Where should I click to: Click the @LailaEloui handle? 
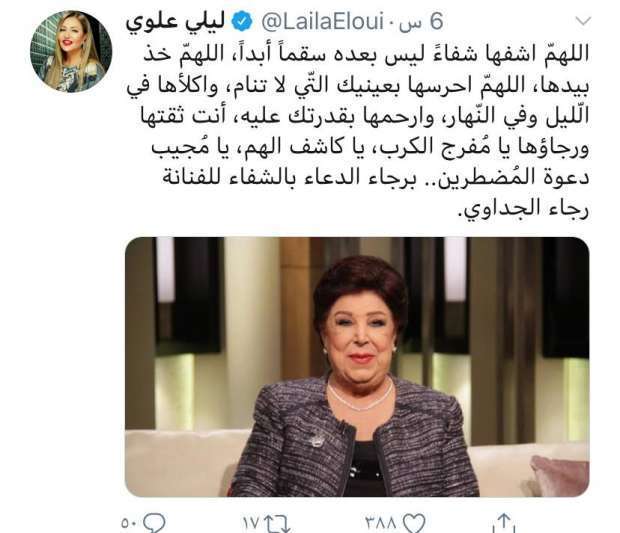[x=322, y=22]
